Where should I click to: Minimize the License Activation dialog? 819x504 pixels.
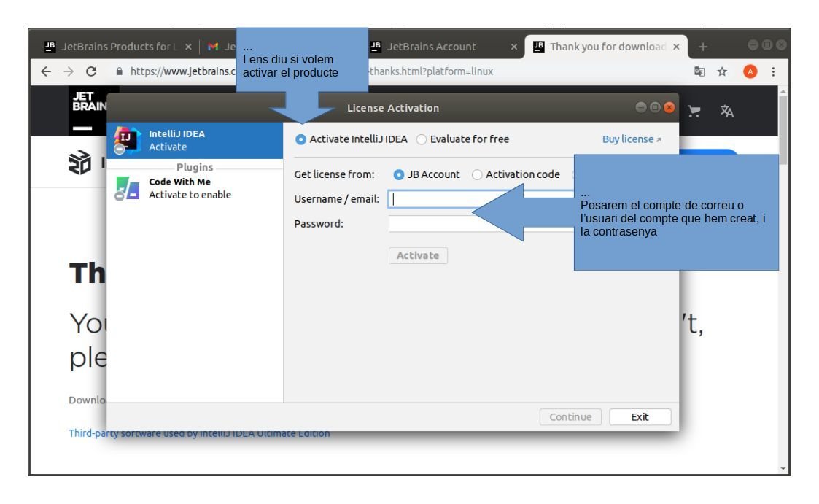point(641,108)
